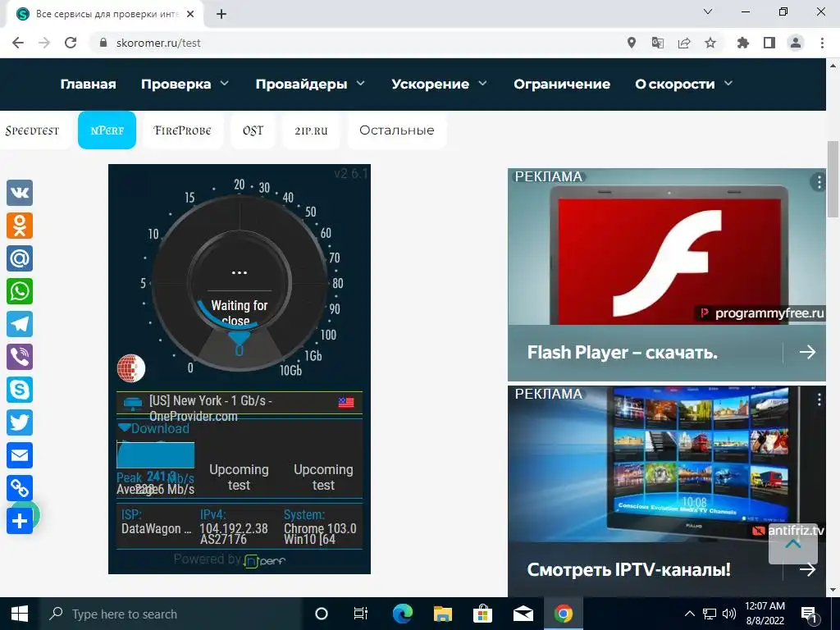Open location permission icon in address bar
The height and width of the screenshot is (630, 840).
click(x=632, y=43)
